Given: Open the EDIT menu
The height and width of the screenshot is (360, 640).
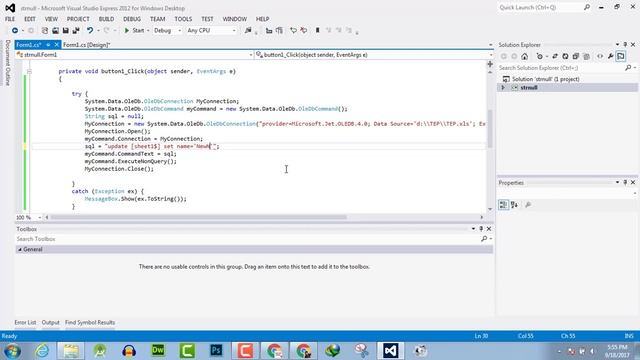Looking at the screenshot, I should pyautogui.click(x=30, y=19).
